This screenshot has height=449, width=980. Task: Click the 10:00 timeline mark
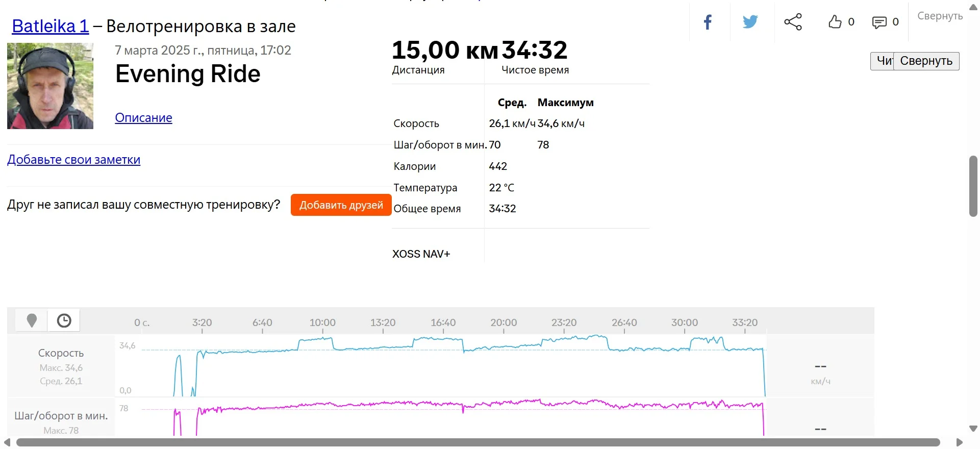(x=322, y=322)
